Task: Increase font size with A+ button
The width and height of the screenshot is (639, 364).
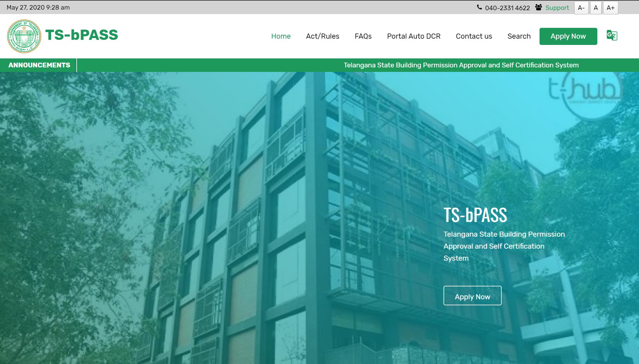Action: click(611, 8)
